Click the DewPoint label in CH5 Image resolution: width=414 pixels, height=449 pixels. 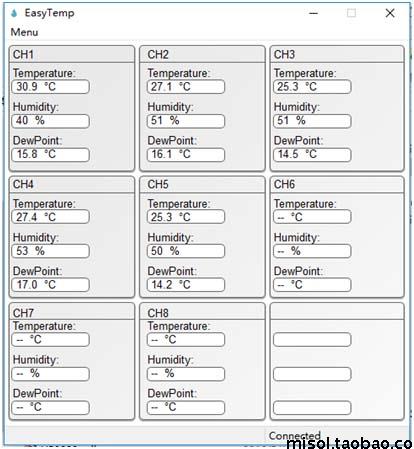172,271
